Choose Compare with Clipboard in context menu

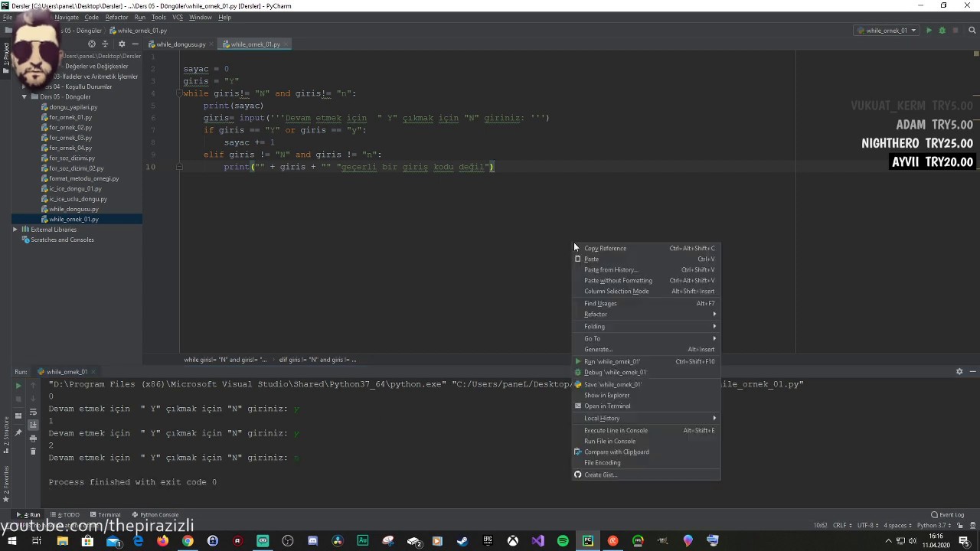point(646,452)
